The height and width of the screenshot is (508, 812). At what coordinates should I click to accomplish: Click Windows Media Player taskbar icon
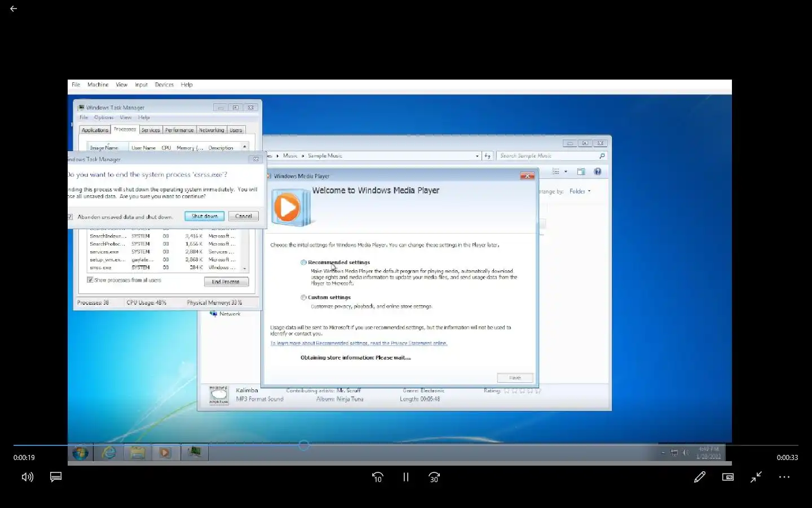click(165, 453)
